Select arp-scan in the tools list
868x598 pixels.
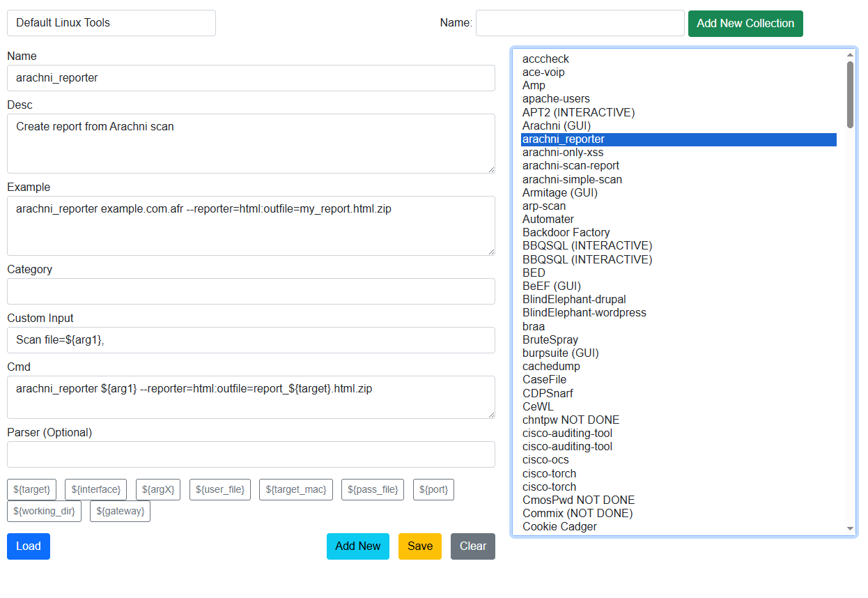point(544,206)
